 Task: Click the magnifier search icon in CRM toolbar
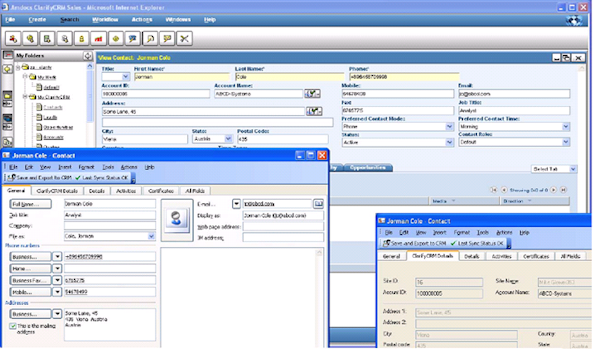point(150,39)
